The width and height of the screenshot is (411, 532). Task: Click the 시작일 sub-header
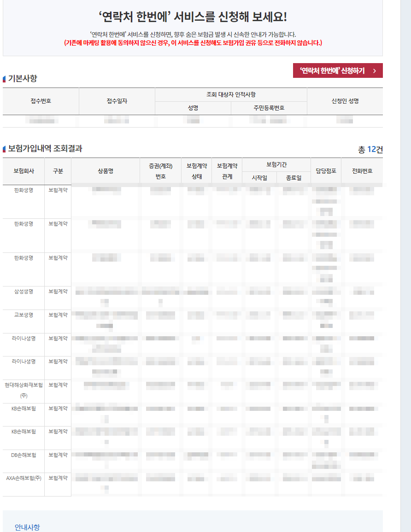point(259,178)
